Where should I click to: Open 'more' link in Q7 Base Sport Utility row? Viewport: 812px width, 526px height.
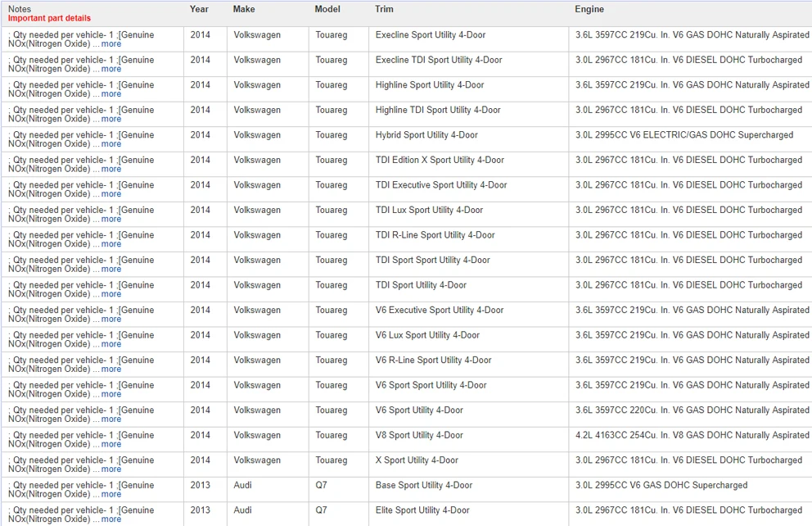click(111, 494)
